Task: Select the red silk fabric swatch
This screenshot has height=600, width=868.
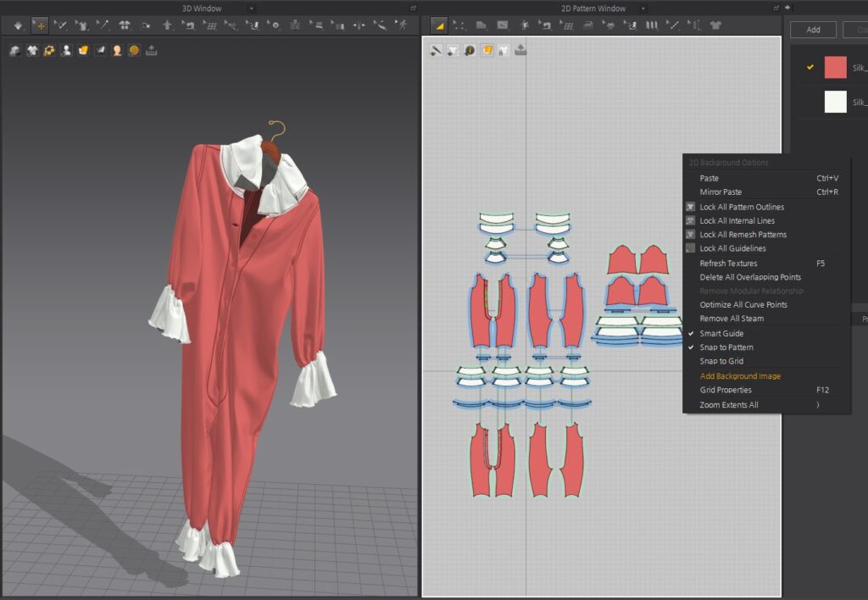Action: click(x=835, y=68)
